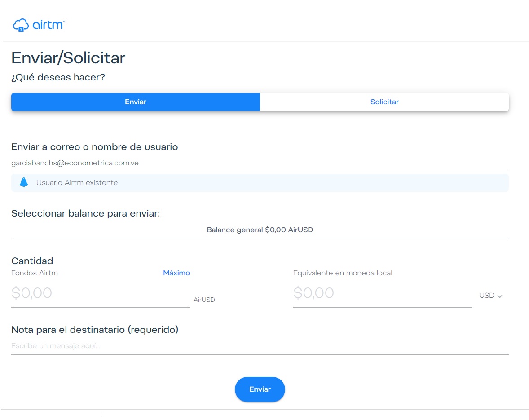Click the '¿Qué deseas hacer?' text
529x420 pixels.
pyautogui.click(x=58, y=77)
